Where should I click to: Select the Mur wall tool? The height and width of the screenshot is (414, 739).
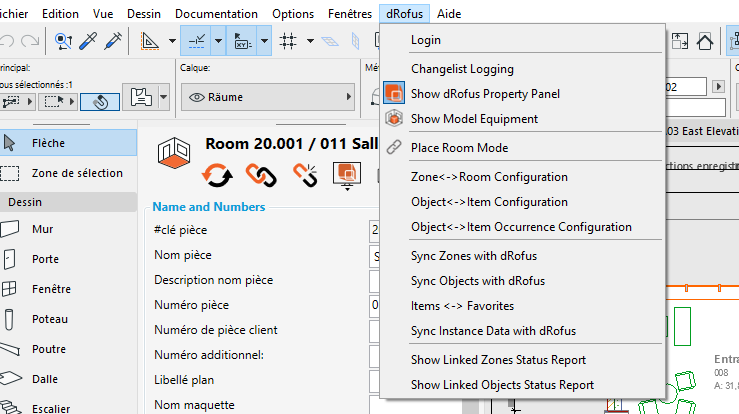43,229
